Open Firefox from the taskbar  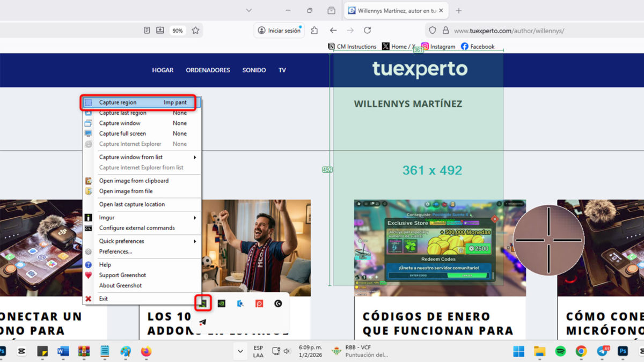tap(146, 351)
